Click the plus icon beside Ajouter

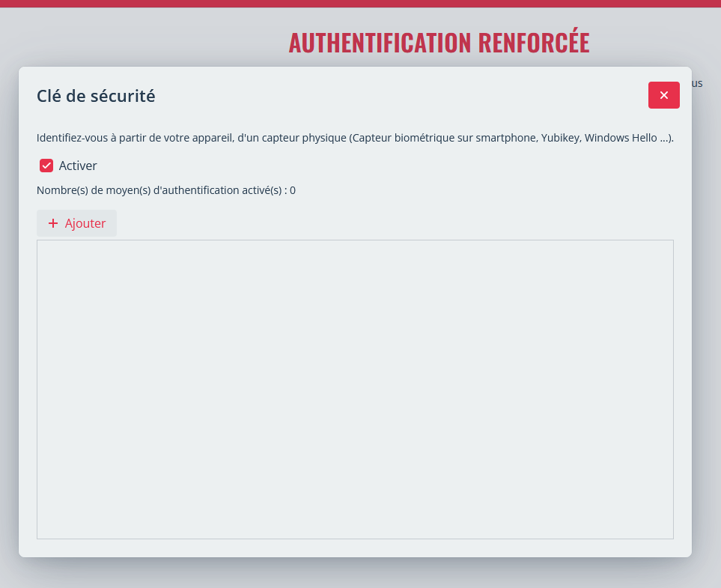(x=53, y=223)
